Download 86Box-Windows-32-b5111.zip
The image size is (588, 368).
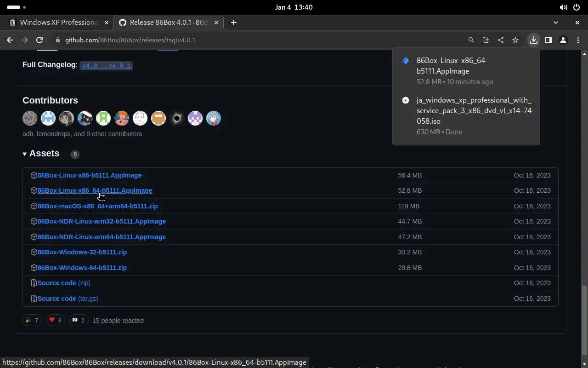click(x=82, y=252)
